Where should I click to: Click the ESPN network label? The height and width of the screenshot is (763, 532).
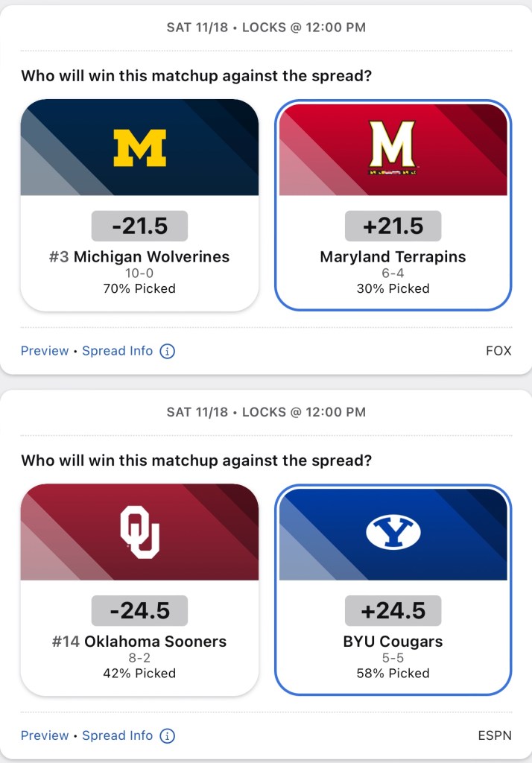click(495, 735)
